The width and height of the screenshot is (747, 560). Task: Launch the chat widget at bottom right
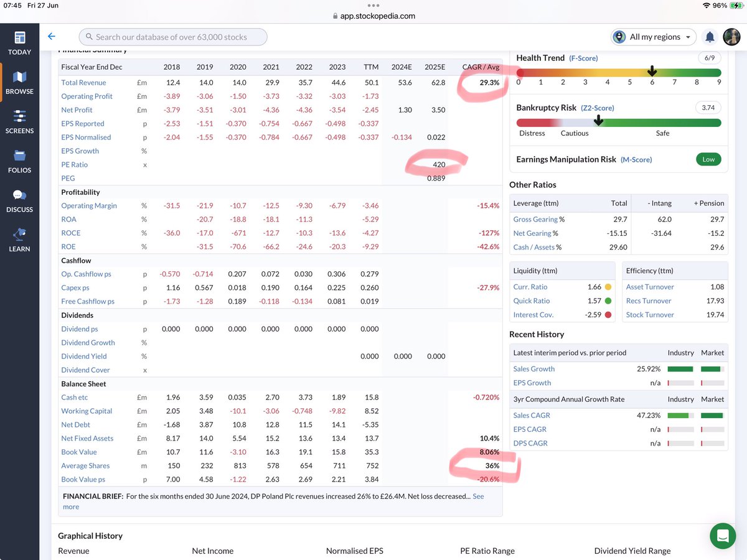(722, 535)
